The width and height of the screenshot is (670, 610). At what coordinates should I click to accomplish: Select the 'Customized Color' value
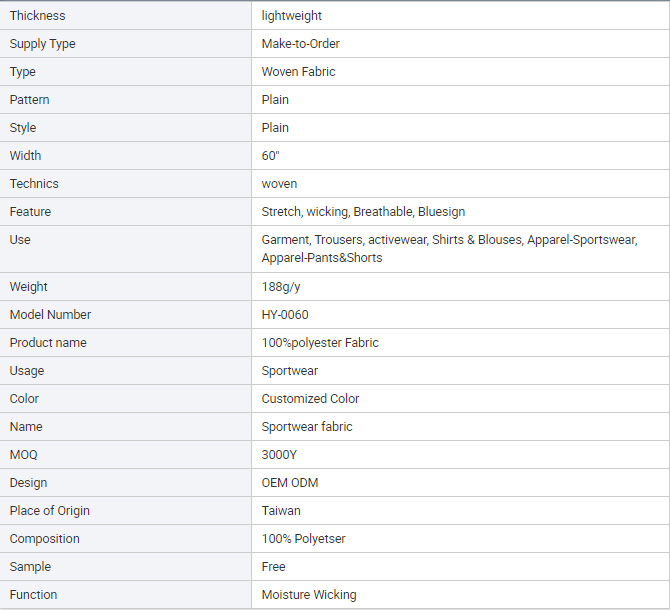tap(310, 399)
